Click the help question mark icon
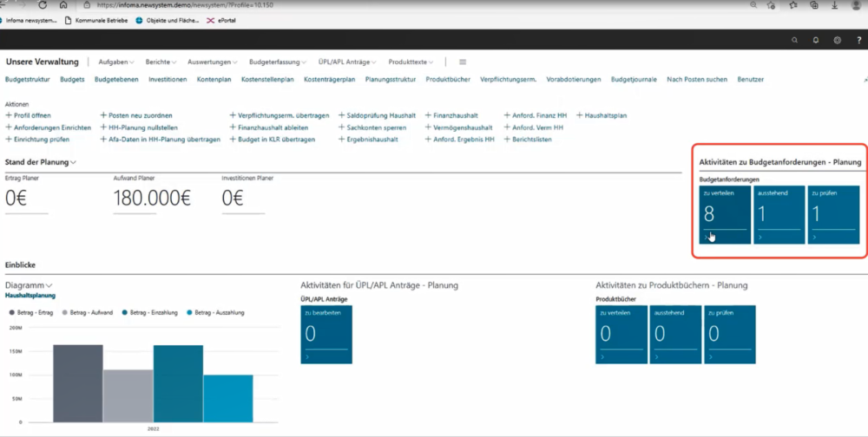Viewport: 868px width, 437px height. pyautogui.click(x=858, y=40)
